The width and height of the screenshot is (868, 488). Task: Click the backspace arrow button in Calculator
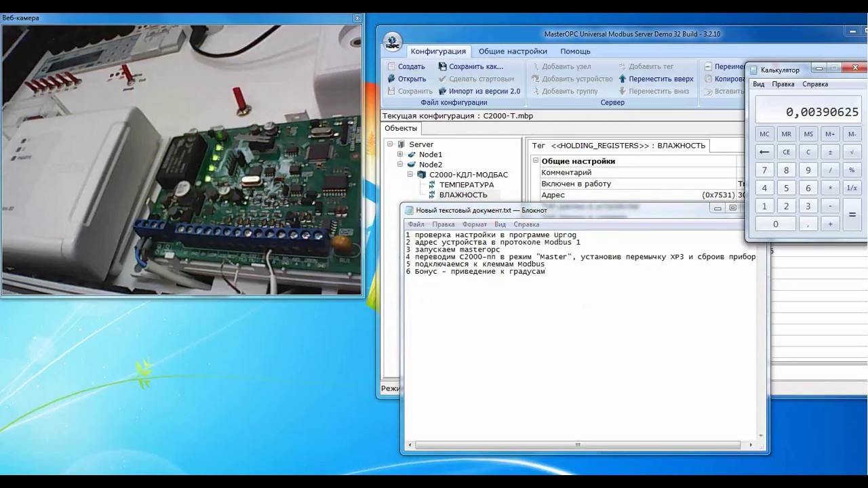click(764, 152)
